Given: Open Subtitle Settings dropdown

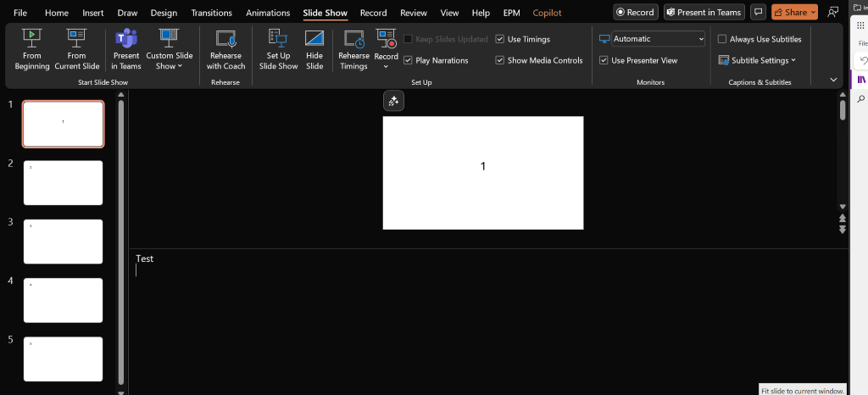Looking at the screenshot, I should coord(757,60).
